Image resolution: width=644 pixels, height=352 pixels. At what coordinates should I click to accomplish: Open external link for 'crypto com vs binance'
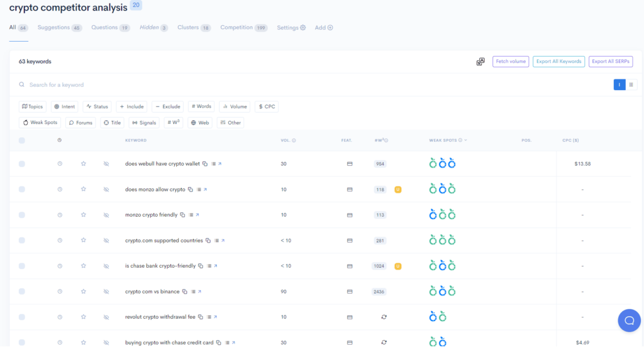point(199,292)
